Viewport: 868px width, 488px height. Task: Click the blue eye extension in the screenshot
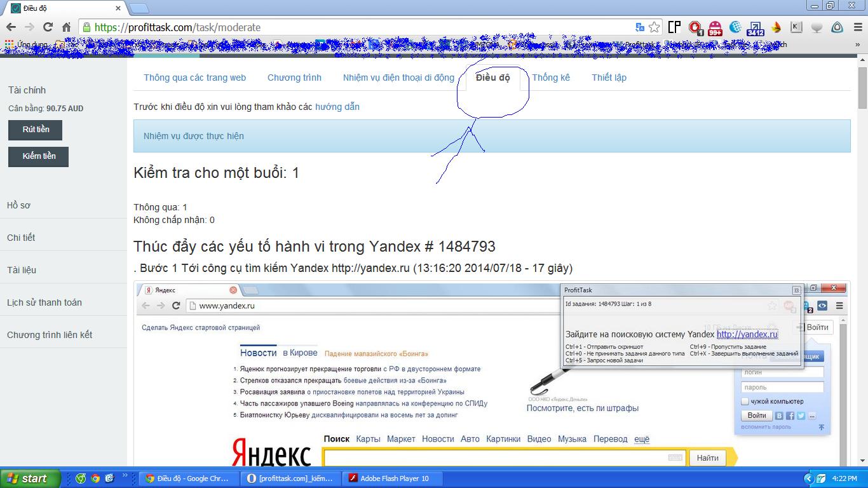pyautogui.click(x=822, y=306)
